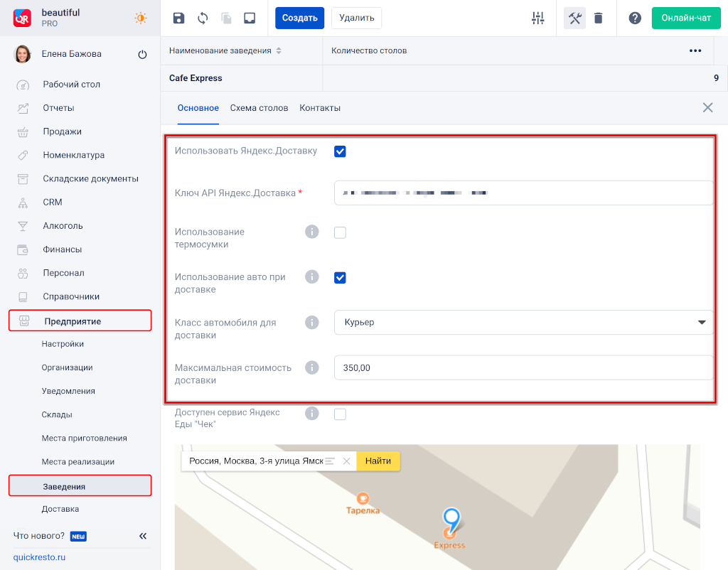Open Рабочий стол in sidebar
Viewport: 728px width, 570px height.
[x=72, y=85]
